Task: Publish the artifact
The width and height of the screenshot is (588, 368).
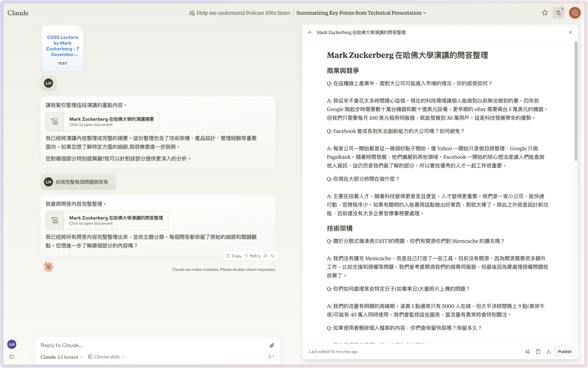Action: [565, 352]
